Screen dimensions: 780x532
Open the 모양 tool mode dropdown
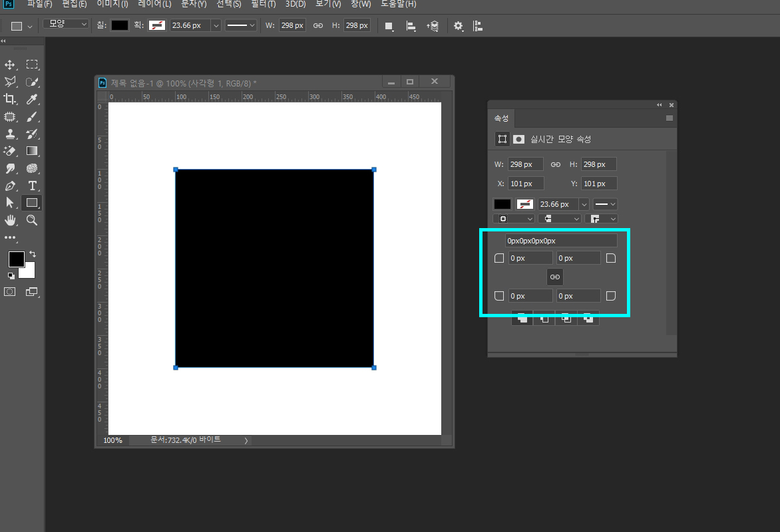coord(66,24)
